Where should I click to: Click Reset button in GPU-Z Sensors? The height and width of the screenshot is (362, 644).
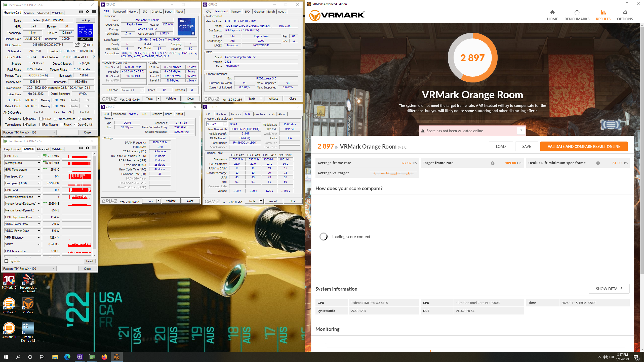point(90,261)
